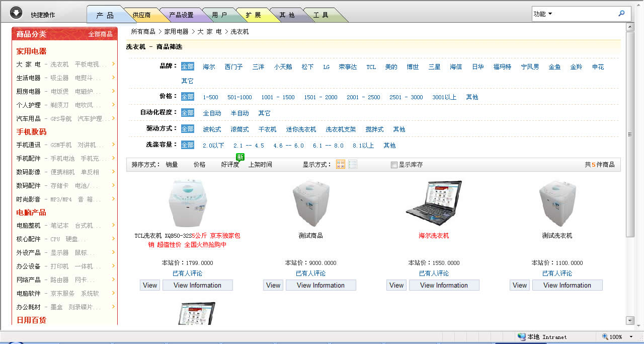644x344 pixels.
Task: Open the 手机数码 category heading
Action: [x=31, y=132]
